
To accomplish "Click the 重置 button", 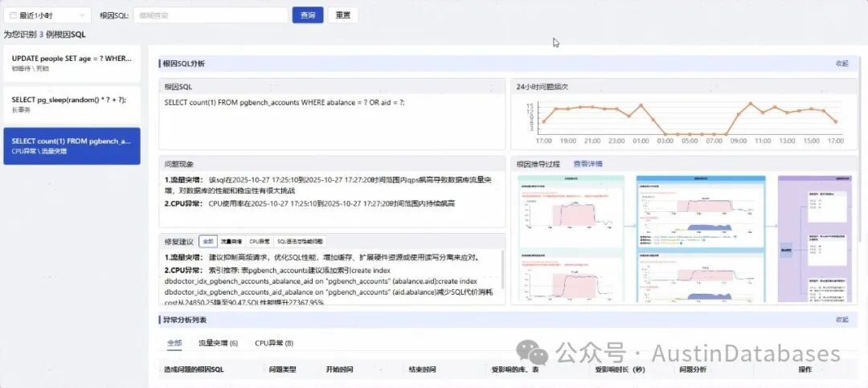I will point(342,15).
